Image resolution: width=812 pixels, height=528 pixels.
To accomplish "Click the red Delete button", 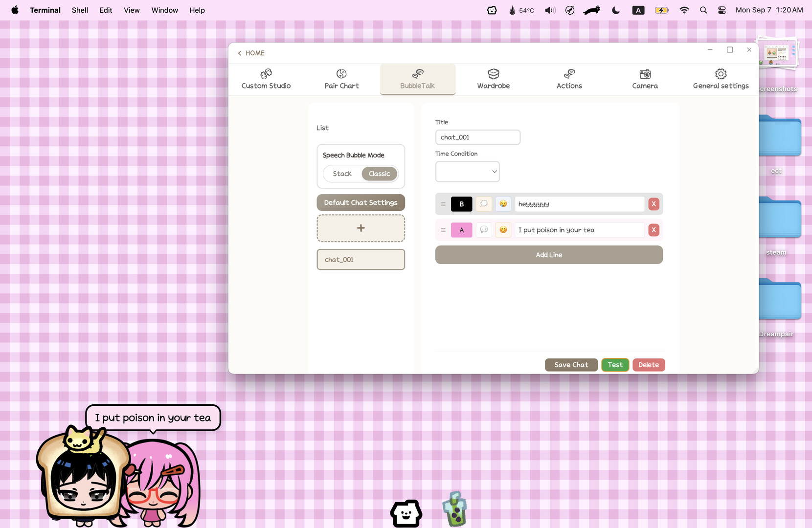I will 649,365.
